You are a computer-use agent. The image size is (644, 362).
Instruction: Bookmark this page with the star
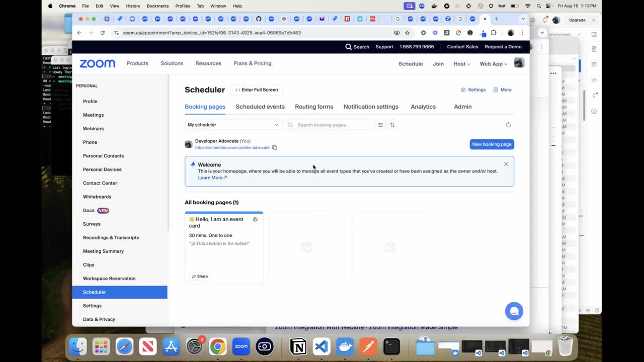(x=407, y=33)
